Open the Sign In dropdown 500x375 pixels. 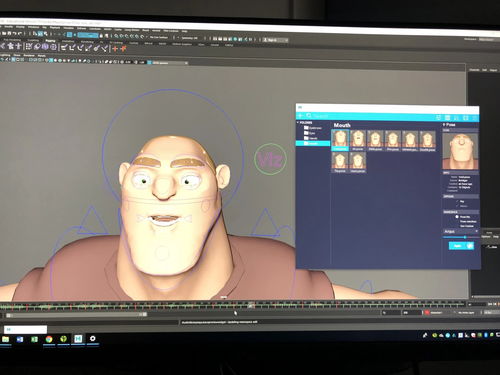(275, 40)
